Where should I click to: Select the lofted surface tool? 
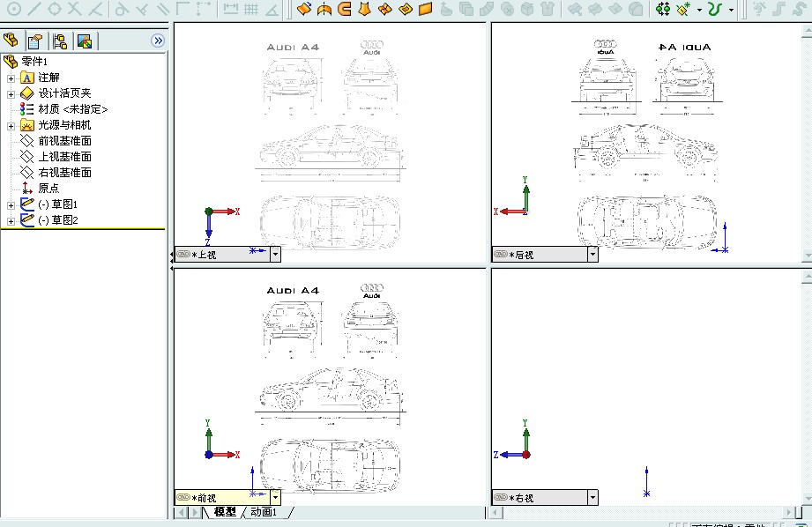coord(365,8)
